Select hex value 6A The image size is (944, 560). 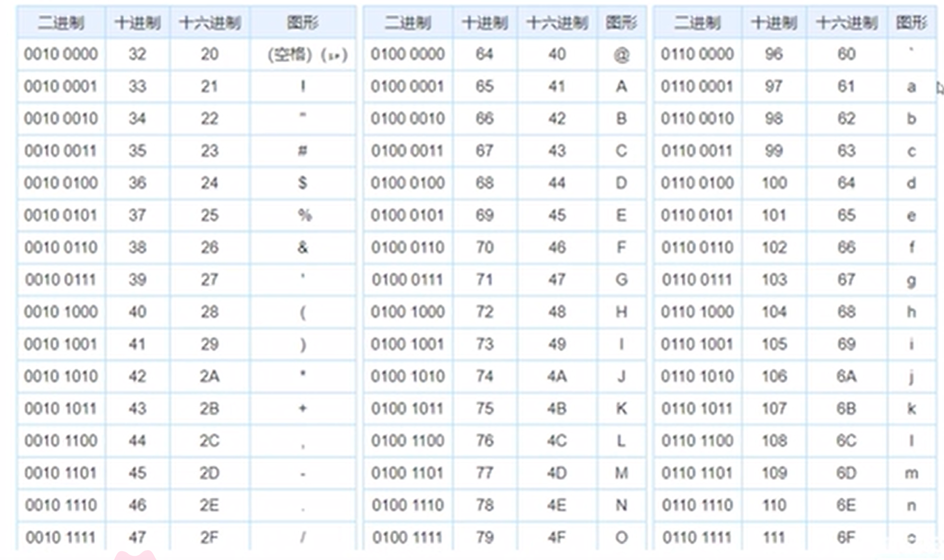[x=846, y=376]
